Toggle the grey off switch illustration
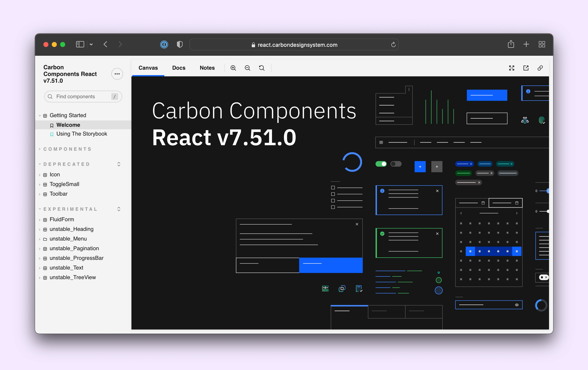 pyautogui.click(x=396, y=164)
